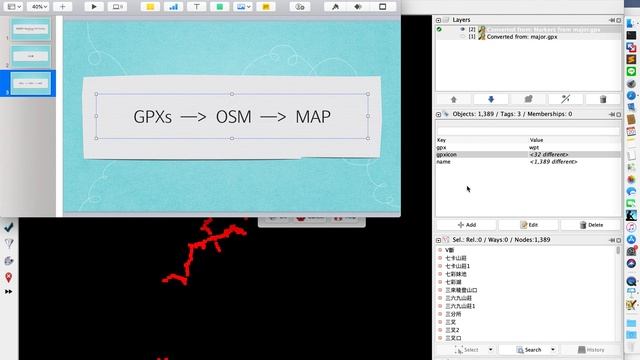Click Delete tag button
The width and height of the screenshot is (640, 360).
coord(591,225)
